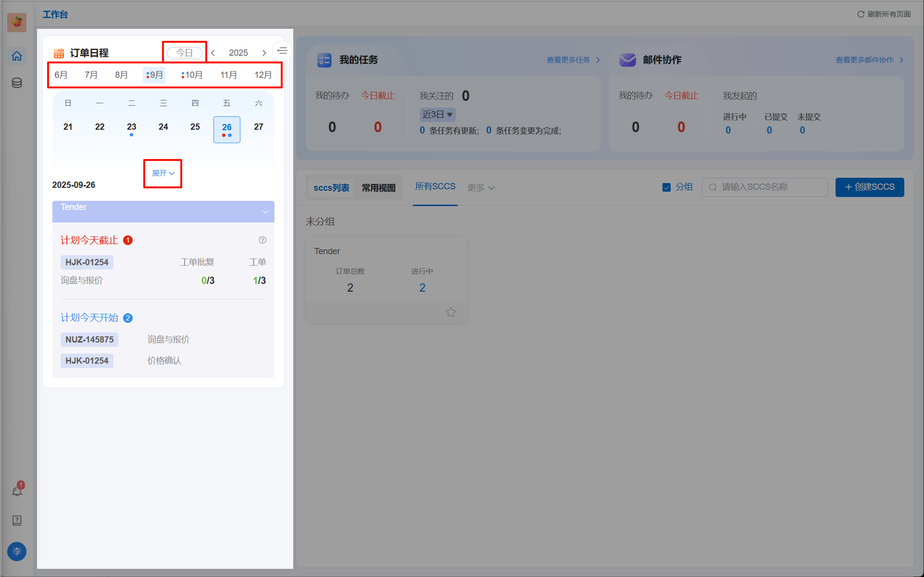Click the help question-mark sidebar icon

17,520
